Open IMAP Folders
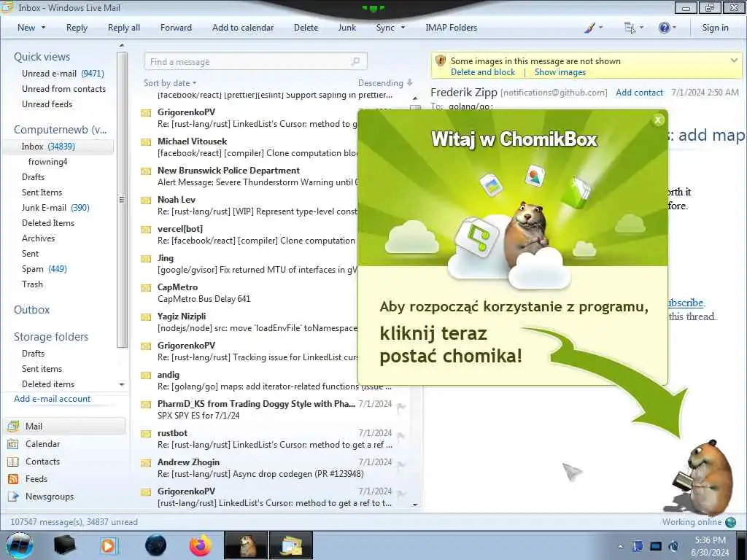The height and width of the screenshot is (560, 747). [451, 28]
